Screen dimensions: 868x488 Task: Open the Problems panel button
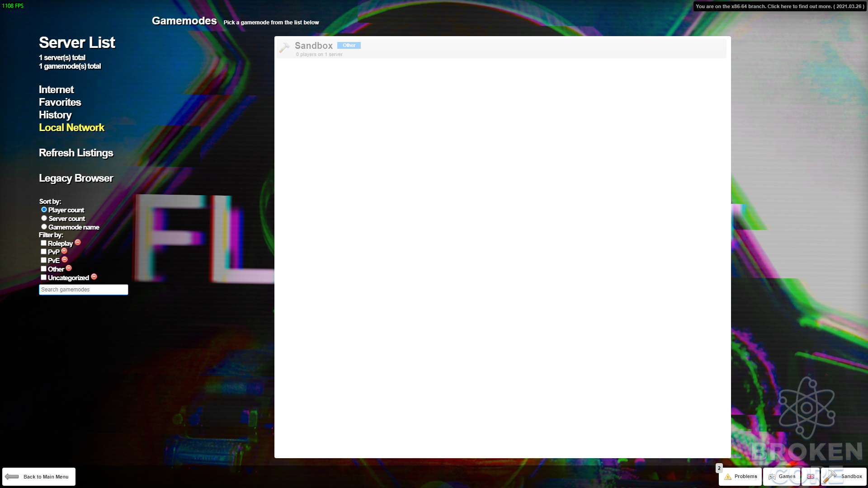click(740, 477)
